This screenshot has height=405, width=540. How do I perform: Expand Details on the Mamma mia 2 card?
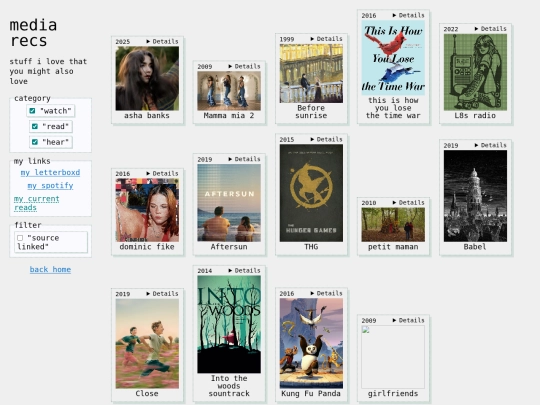click(x=244, y=66)
